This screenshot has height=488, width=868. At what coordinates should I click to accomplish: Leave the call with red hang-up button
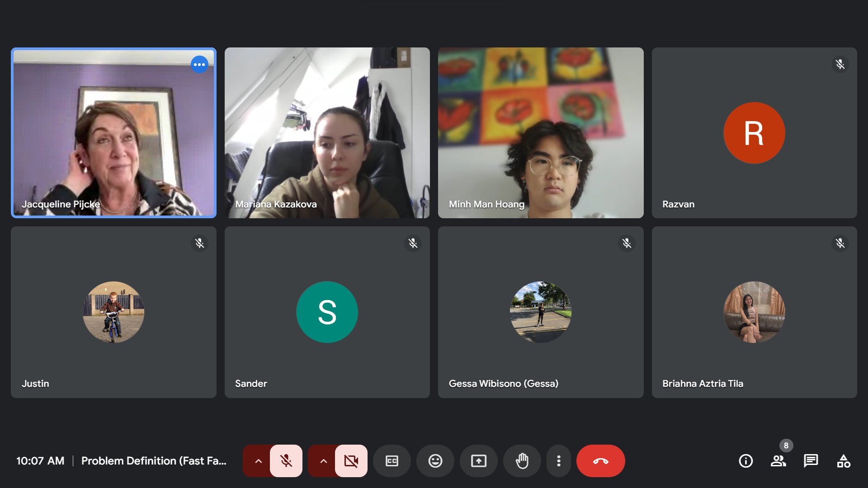600,461
